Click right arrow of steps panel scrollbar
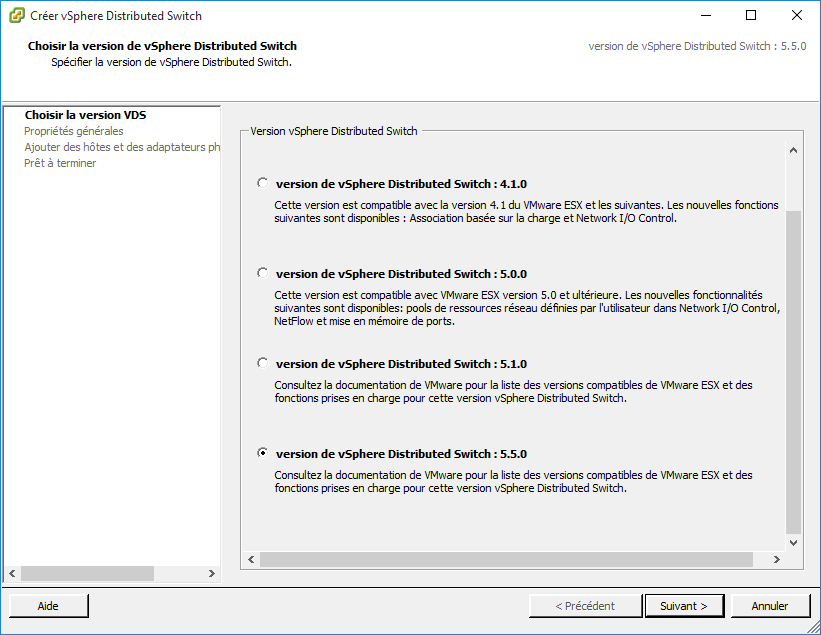 [211, 574]
